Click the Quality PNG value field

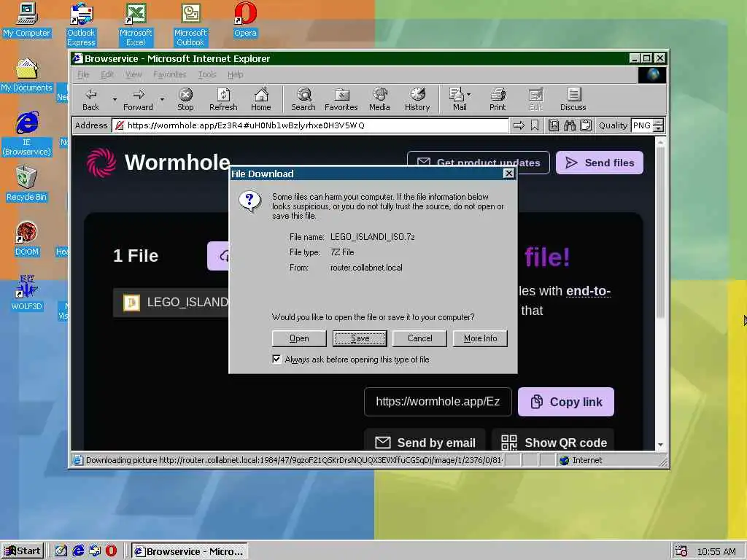[642, 125]
